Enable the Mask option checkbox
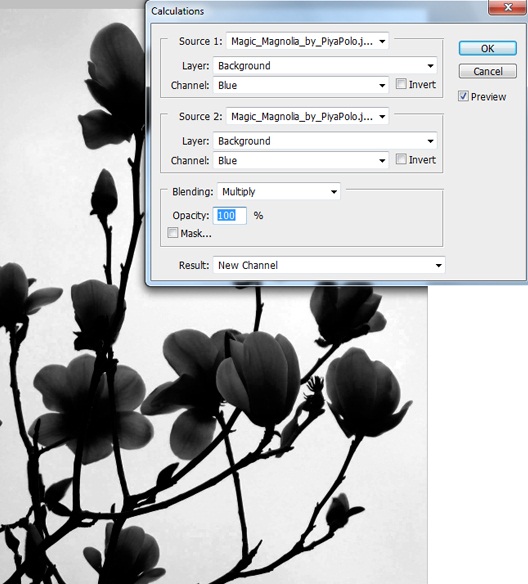 click(x=172, y=233)
